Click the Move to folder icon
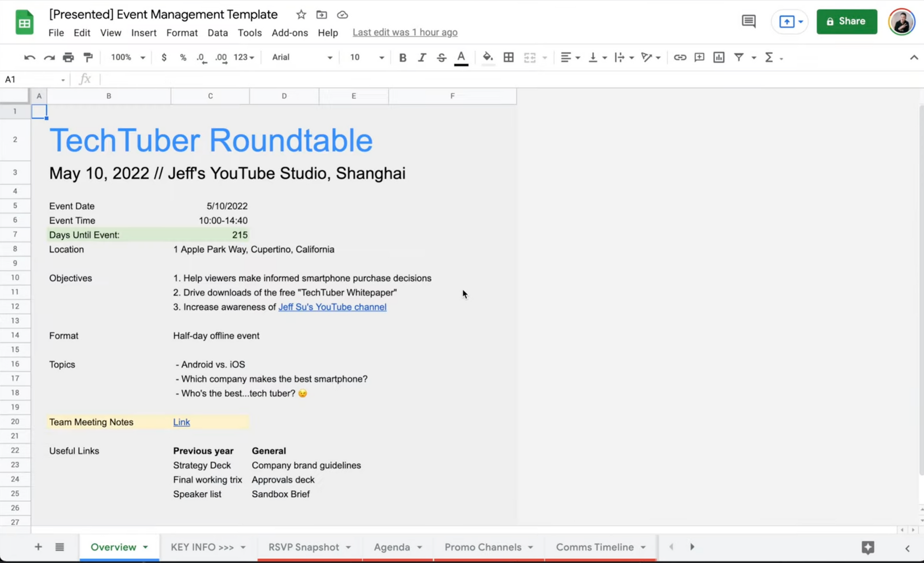Viewport: 924px width, 563px height. pos(322,15)
